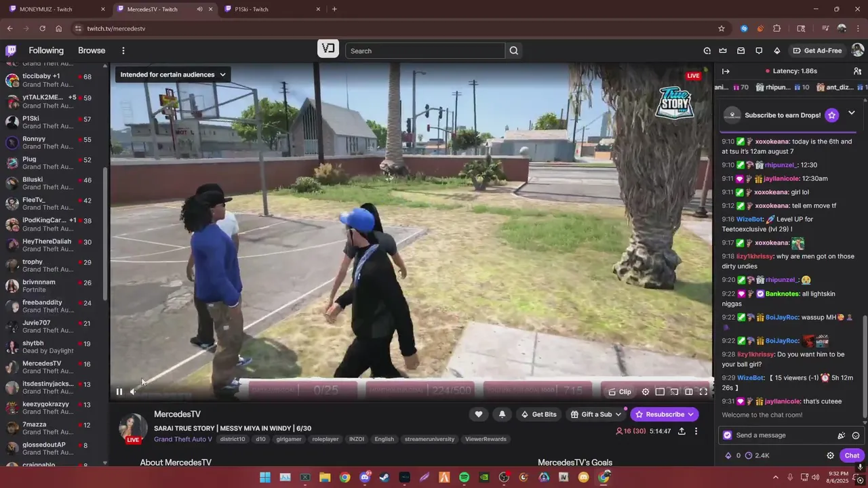Viewport: 868px width, 488px height.
Task: Open the notifications inbox icon
Action: tap(741, 51)
